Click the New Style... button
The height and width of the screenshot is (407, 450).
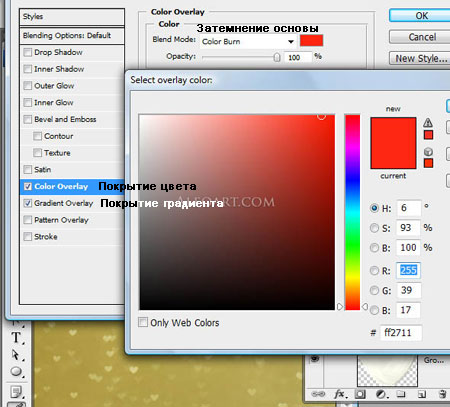pos(421,58)
